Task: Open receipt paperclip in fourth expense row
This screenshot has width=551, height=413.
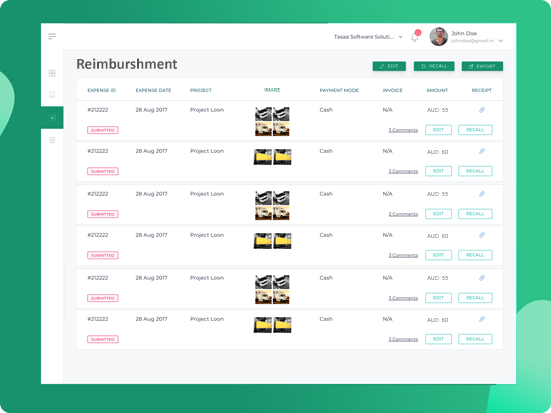Action: click(482, 235)
